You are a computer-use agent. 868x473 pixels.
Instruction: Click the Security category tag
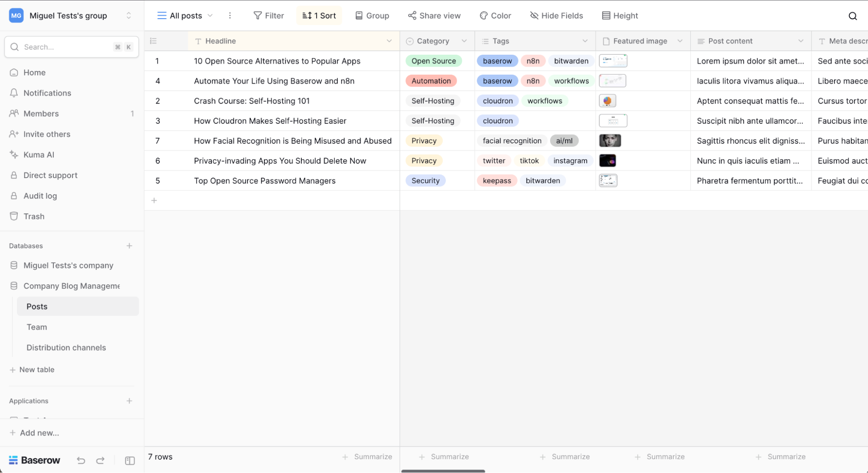tap(426, 181)
